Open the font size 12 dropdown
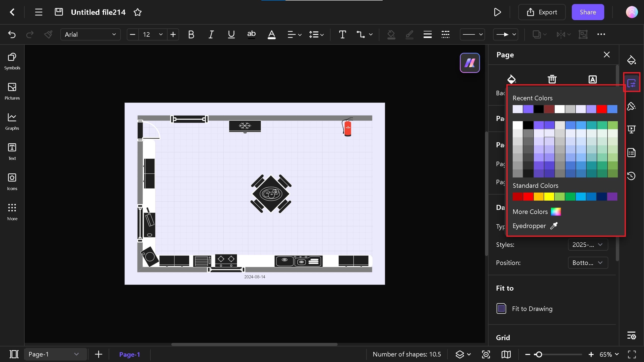The image size is (644, 362). click(152, 34)
